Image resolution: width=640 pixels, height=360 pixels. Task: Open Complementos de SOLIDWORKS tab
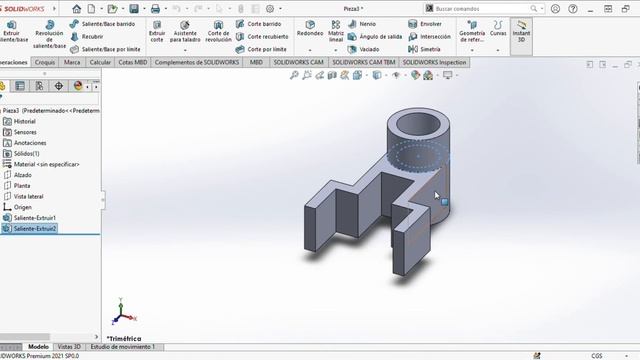pyautogui.click(x=197, y=62)
